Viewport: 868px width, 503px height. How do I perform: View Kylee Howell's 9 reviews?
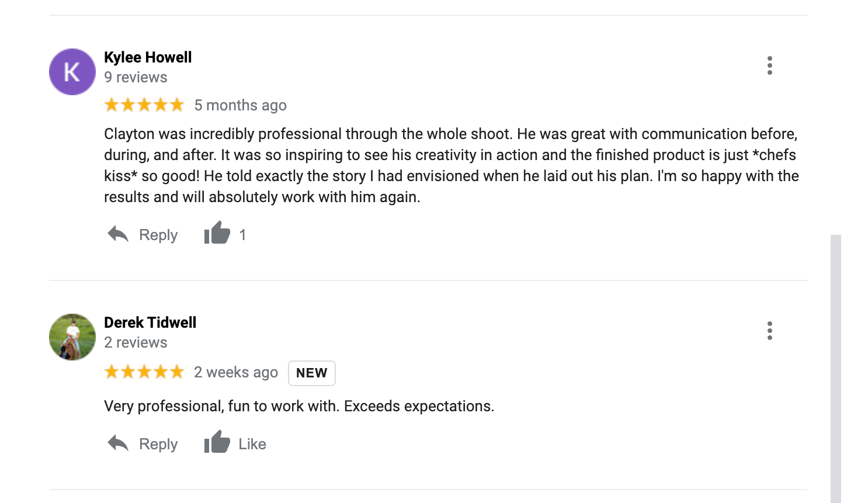pyautogui.click(x=136, y=77)
